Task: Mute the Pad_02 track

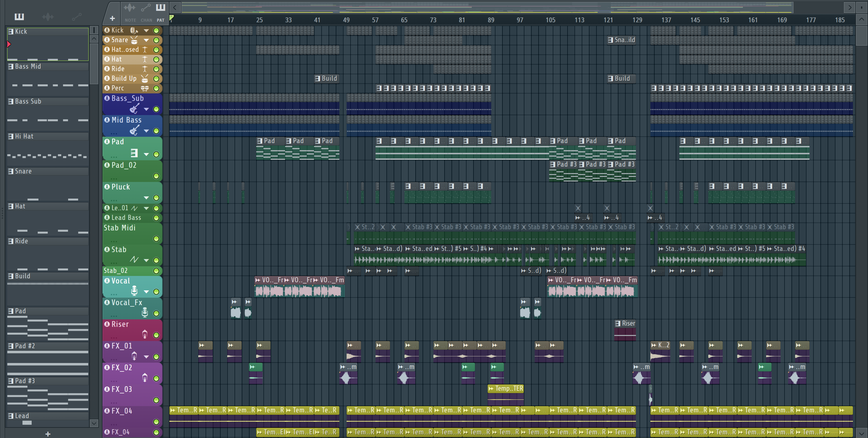Action: pyautogui.click(x=156, y=176)
